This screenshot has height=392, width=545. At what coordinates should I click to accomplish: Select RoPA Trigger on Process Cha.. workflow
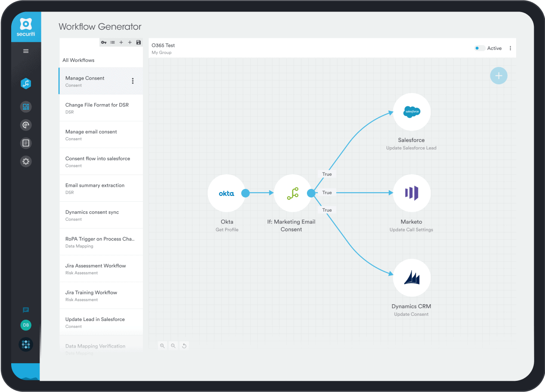(101, 242)
